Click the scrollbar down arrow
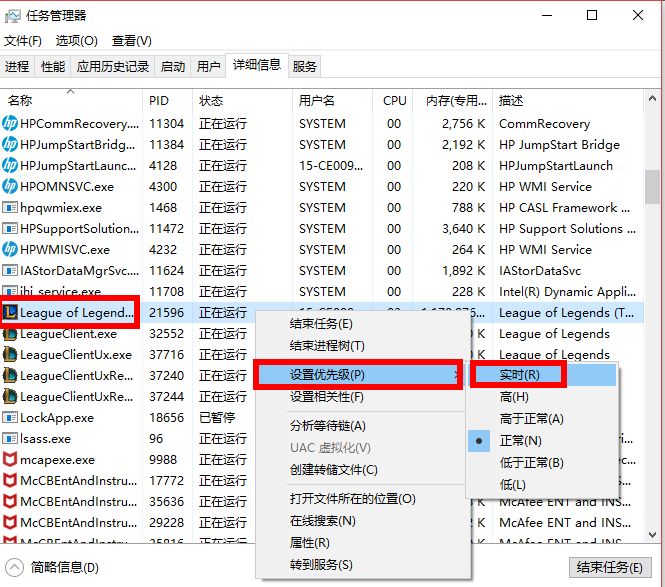The height and width of the screenshot is (587, 665). [652, 534]
